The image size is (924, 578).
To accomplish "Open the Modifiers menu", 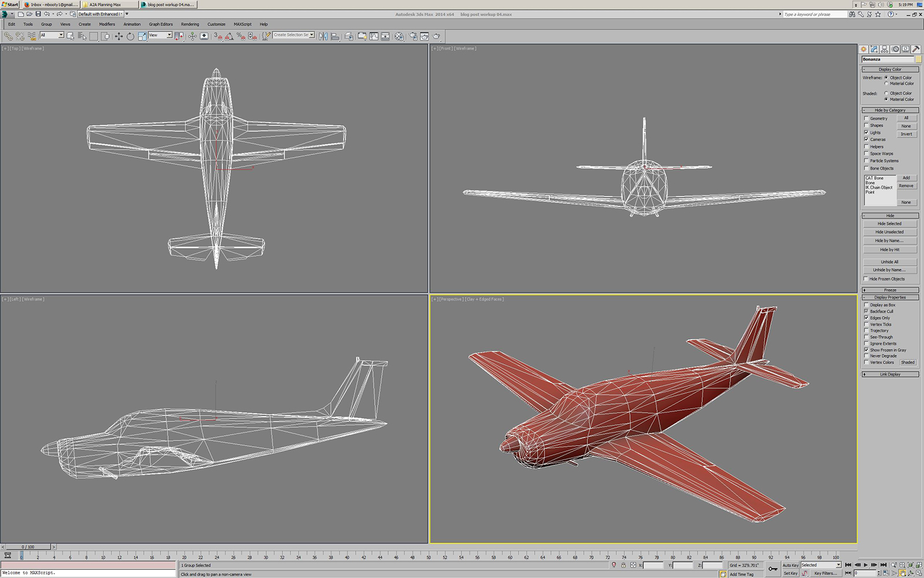I will click(x=107, y=24).
